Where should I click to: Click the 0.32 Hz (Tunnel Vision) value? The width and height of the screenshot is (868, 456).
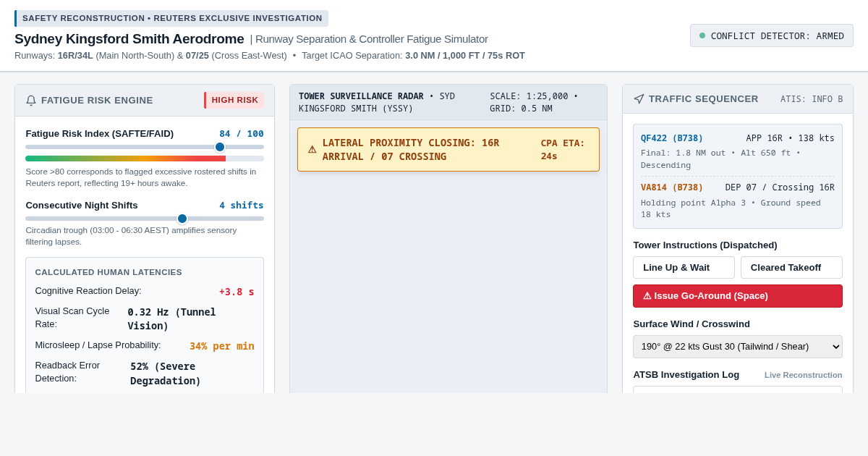point(172,319)
